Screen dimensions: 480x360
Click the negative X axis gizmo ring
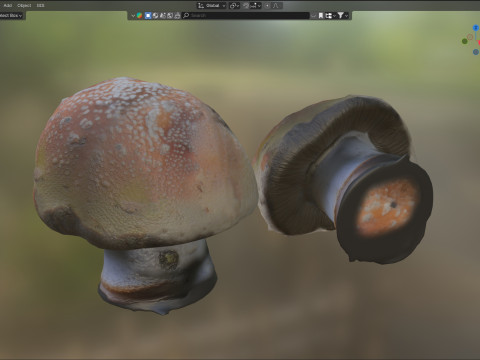[470, 37]
